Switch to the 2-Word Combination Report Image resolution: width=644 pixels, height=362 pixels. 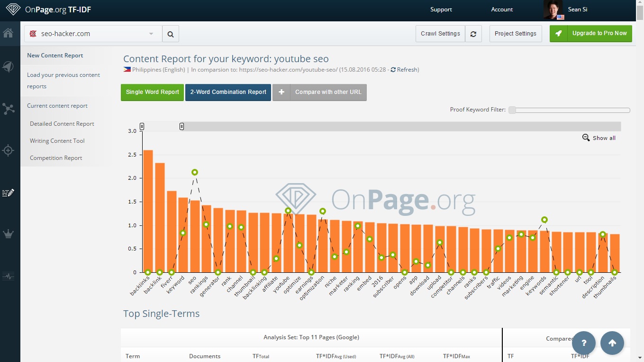pos(228,92)
